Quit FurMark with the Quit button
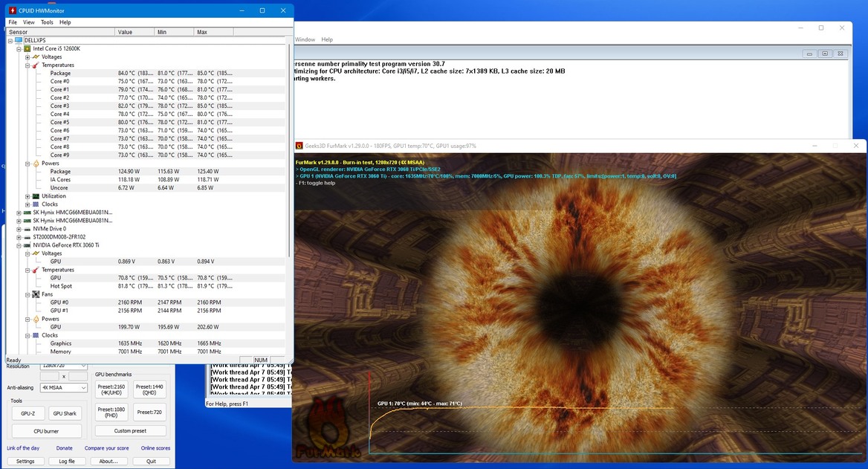This screenshot has width=868, height=469. [x=151, y=461]
